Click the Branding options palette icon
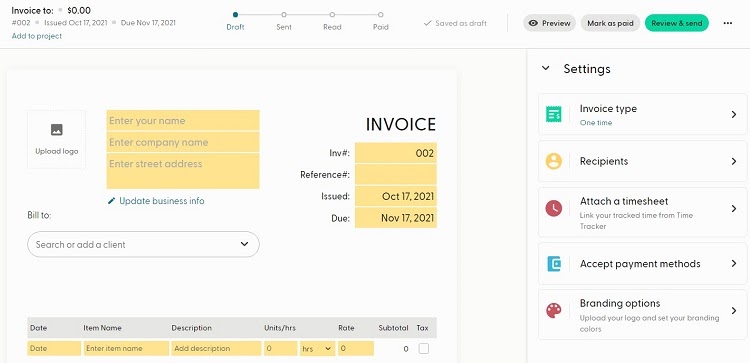Screen dimensions: 750x363 (554, 311)
